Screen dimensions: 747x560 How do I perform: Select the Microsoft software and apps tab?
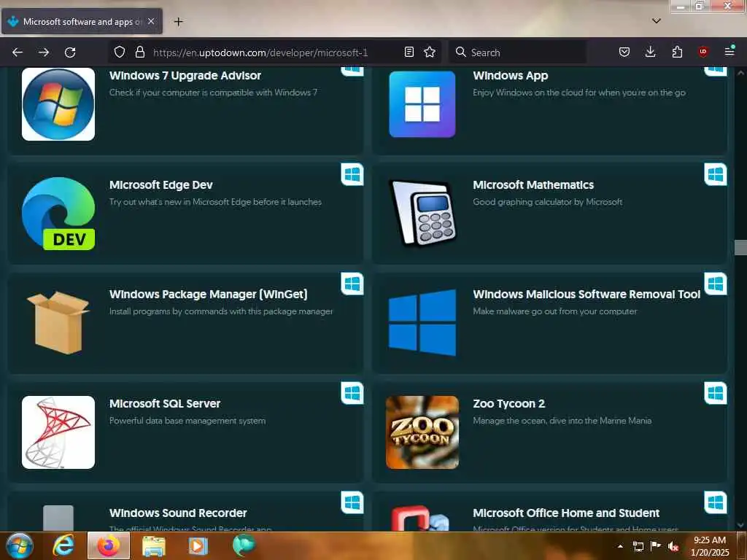coord(82,21)
